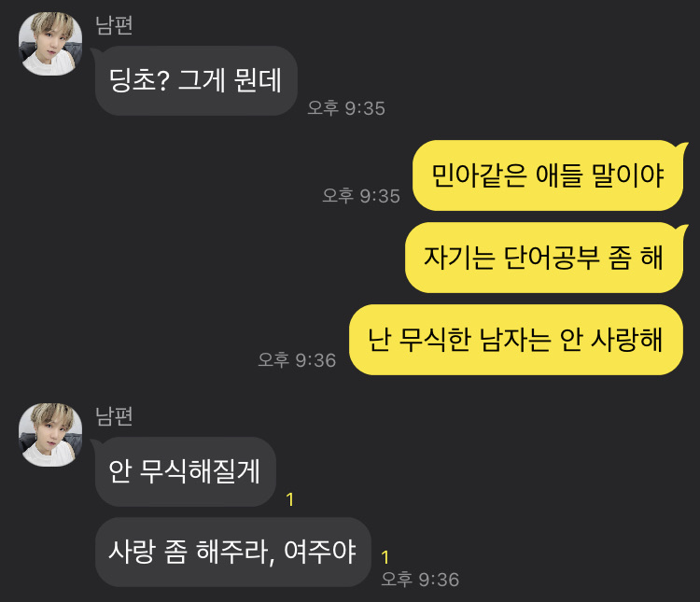Click the tail of the 딩초 gray bubble
700x602 pixels.
pos(95,52)
